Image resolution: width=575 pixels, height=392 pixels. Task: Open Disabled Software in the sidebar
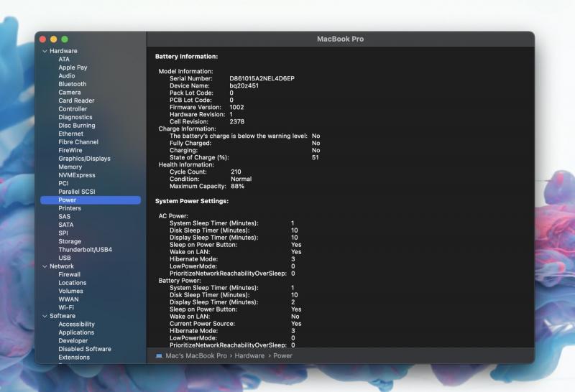pos(85,349)
